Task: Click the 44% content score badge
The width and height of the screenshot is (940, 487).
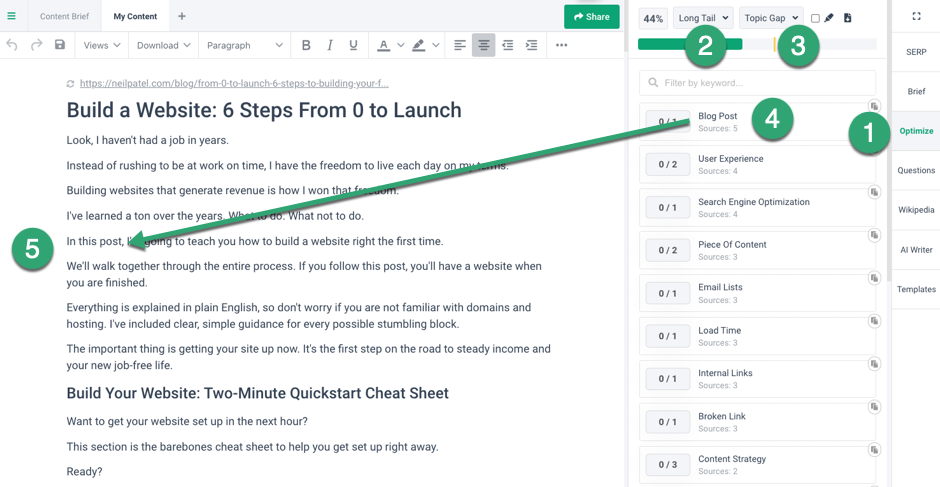Action: 653,19
